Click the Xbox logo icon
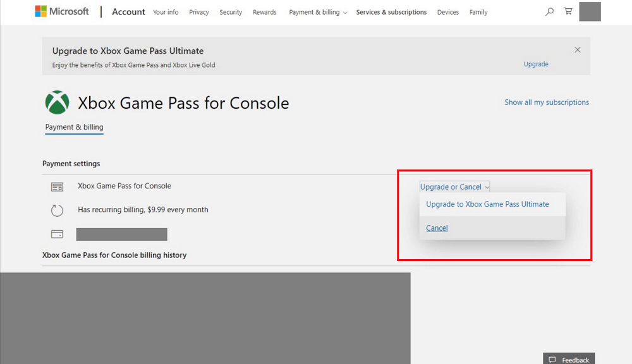The height and width of the screenshot is (364, 632). pos(58,102)
